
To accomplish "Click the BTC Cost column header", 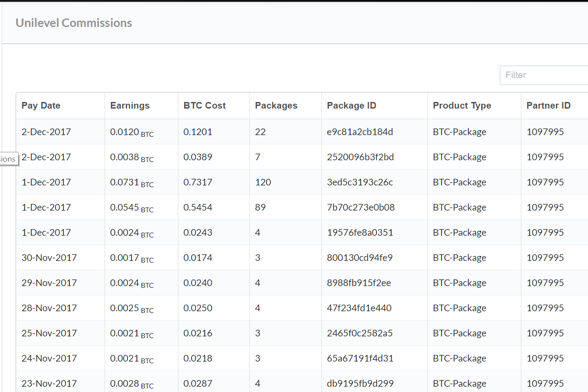I will coord(204,106).
